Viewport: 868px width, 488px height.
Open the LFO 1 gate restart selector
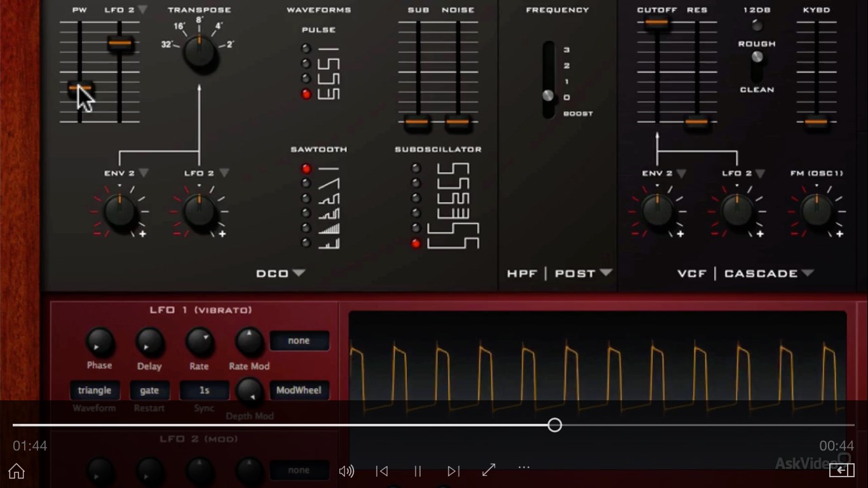[x=149, y=390]
